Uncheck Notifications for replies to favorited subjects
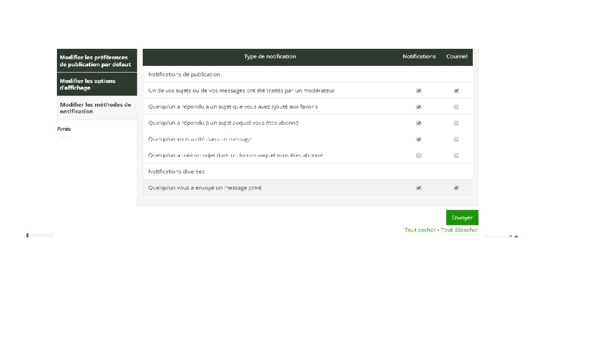This screenshot has width=607, height=364. [419, 107]
